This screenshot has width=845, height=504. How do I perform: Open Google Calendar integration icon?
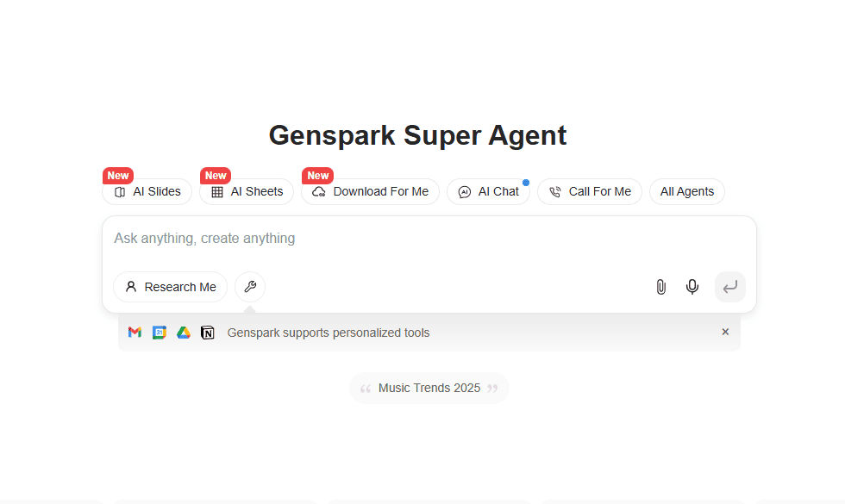point(159,332)
